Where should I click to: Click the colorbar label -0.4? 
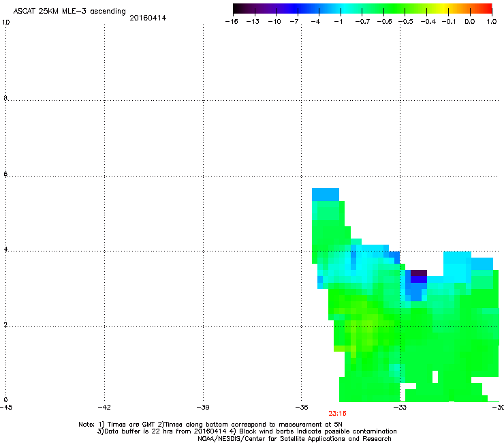(x=428, y=22)
